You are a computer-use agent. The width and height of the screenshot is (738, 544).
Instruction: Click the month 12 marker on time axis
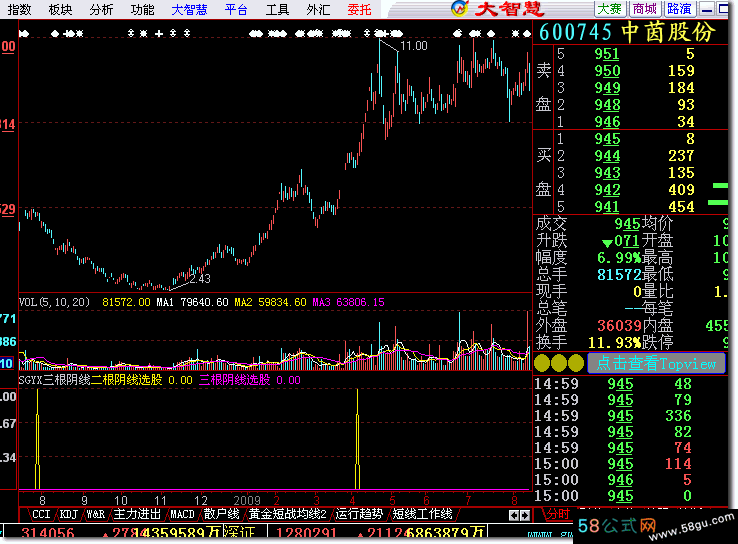[201, 500]
